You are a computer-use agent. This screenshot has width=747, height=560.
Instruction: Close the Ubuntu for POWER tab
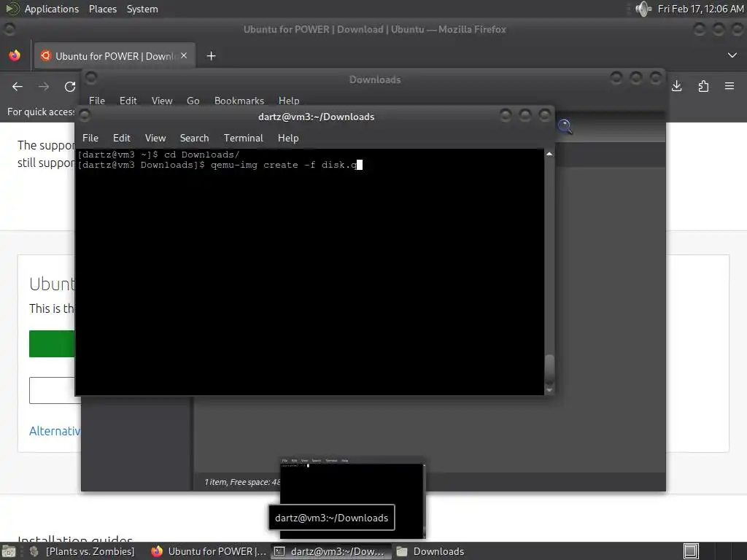click(184, 55)
